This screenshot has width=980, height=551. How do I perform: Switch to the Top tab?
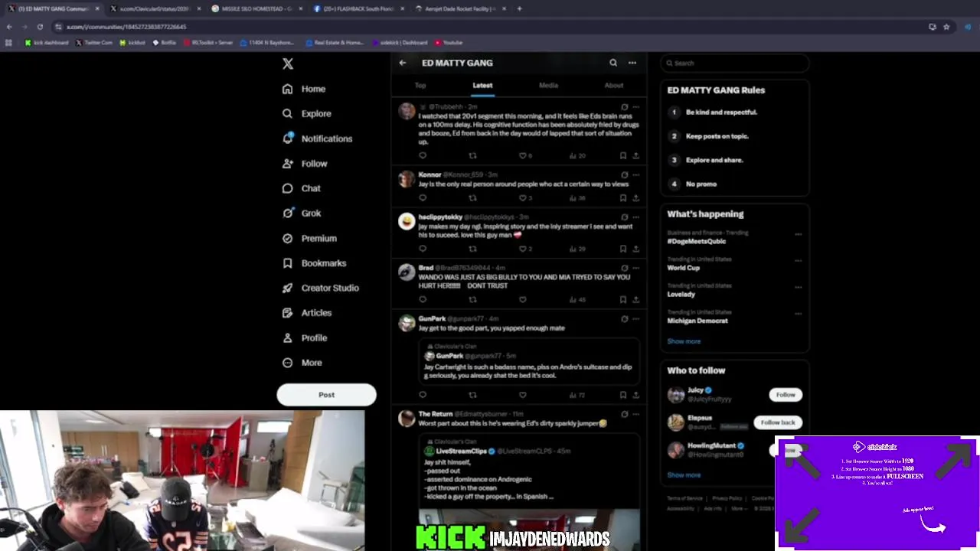click(x=420, y=86)
